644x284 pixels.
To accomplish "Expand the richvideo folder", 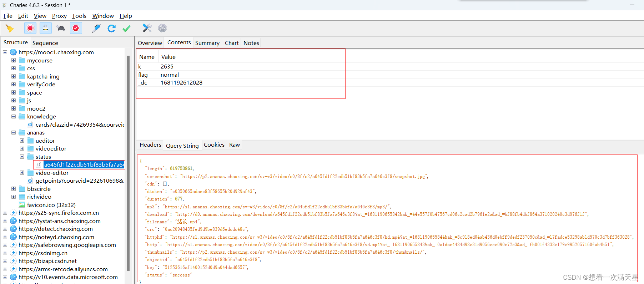I will (14, 197).
